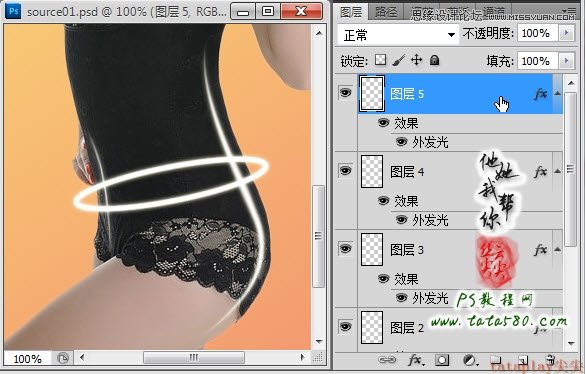The image size is (585, 374).
Task: Select the 图层 3 thumbnail
Action: coord(372,250)
